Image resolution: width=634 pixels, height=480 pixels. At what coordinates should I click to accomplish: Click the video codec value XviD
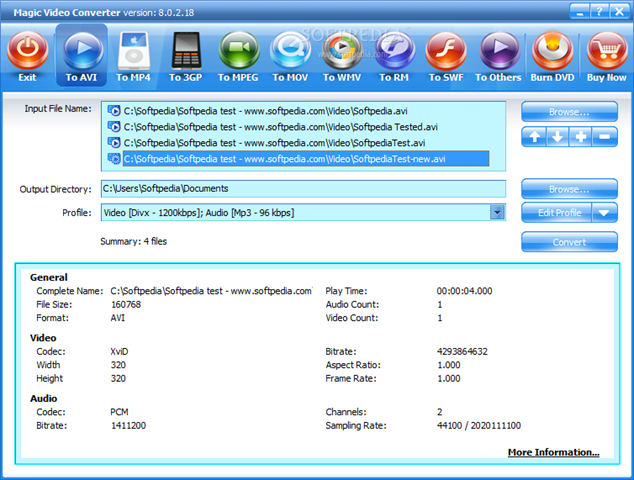click(119, 351)
